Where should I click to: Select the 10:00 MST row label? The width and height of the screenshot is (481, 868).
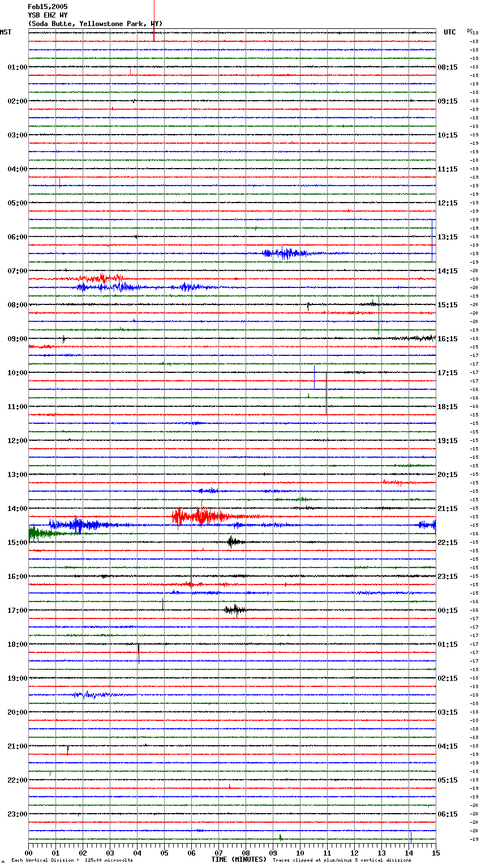[18, 373]
